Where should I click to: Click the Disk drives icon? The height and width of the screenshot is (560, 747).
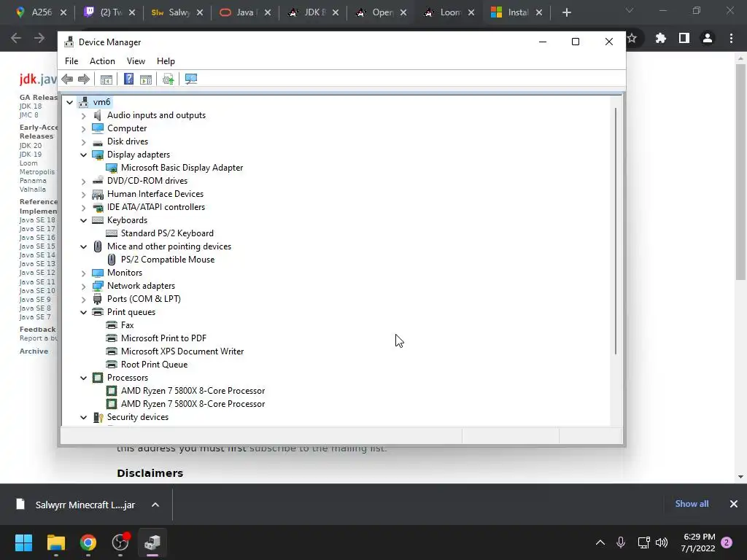click(x=98, y=141)
